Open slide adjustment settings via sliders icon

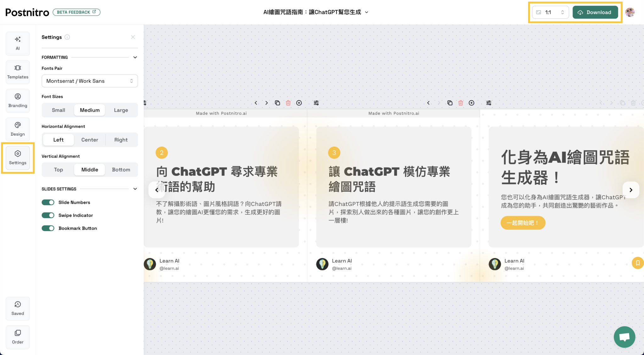pos(316,103)
